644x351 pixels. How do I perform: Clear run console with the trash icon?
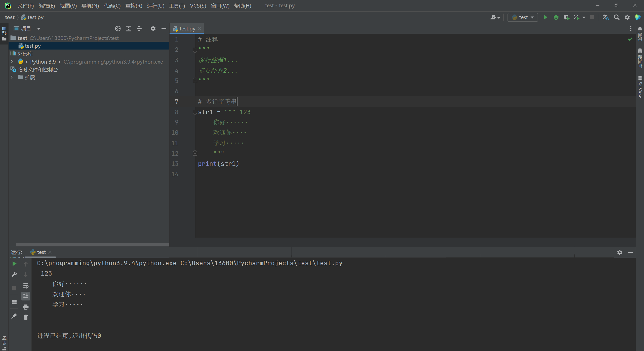(x=26, y=317)
